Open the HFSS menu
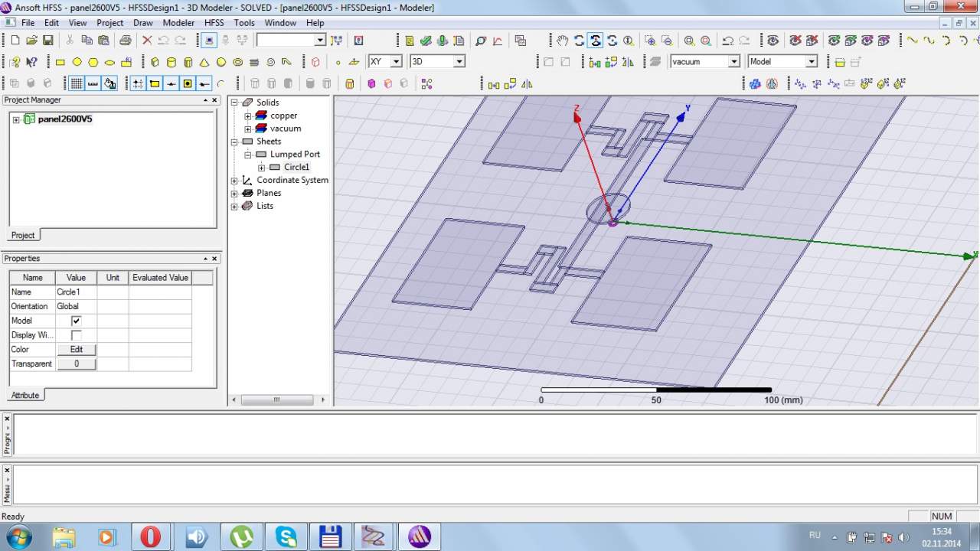The height and width of the screenshot is (551, 980). (x=214, y=23)
